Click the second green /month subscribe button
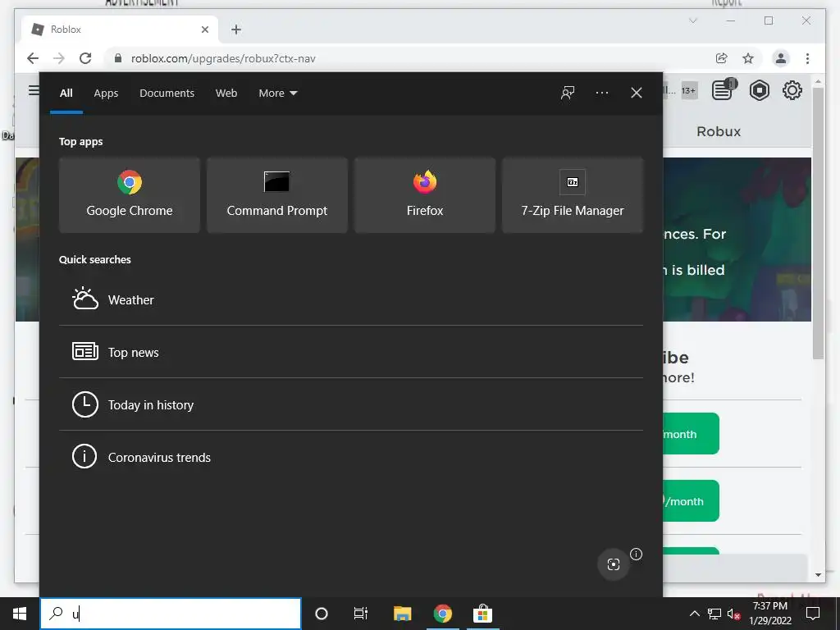This screenshot has width=840, height=630. click(x=691, y=501)
